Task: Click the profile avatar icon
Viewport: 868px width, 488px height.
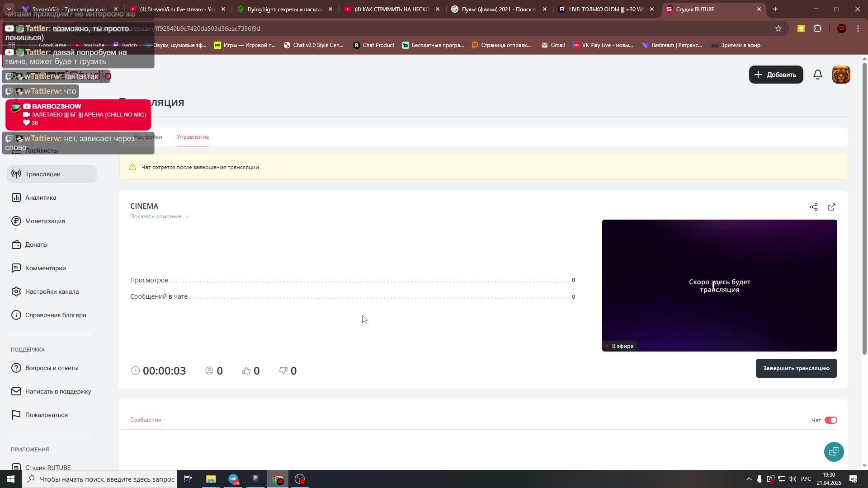Action: point(841,75)
